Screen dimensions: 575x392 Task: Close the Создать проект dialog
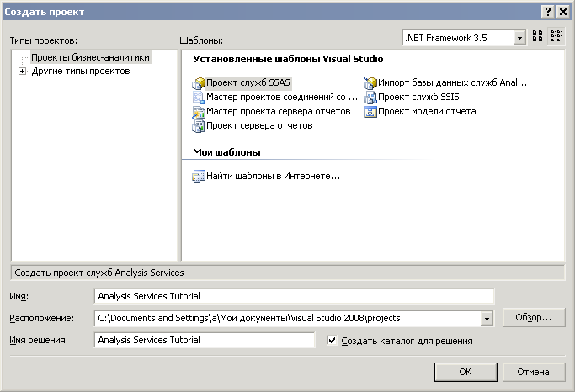[x=563, y=12]
